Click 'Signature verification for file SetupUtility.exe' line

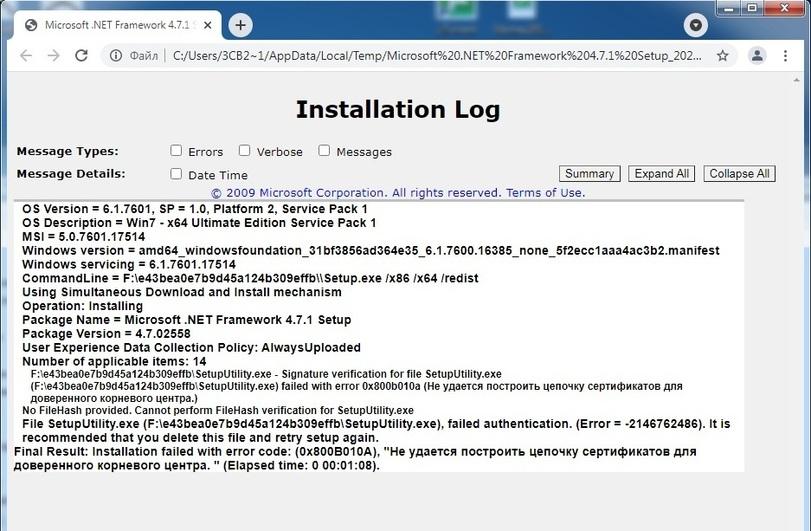point(356,386)
